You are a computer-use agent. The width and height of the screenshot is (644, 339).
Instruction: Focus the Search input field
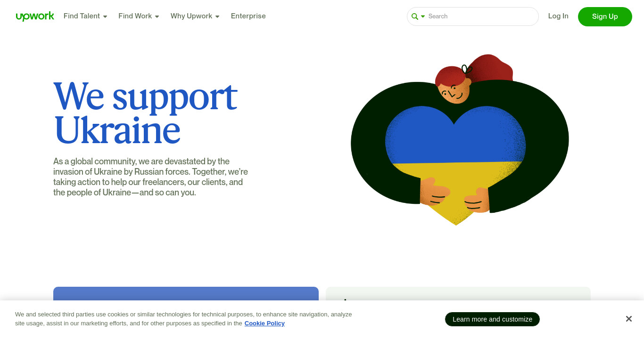tap(481, 16)
